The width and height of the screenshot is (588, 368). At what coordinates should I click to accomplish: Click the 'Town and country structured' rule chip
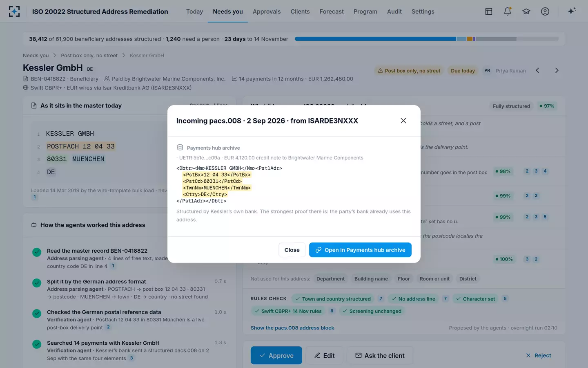click(333, 299)
